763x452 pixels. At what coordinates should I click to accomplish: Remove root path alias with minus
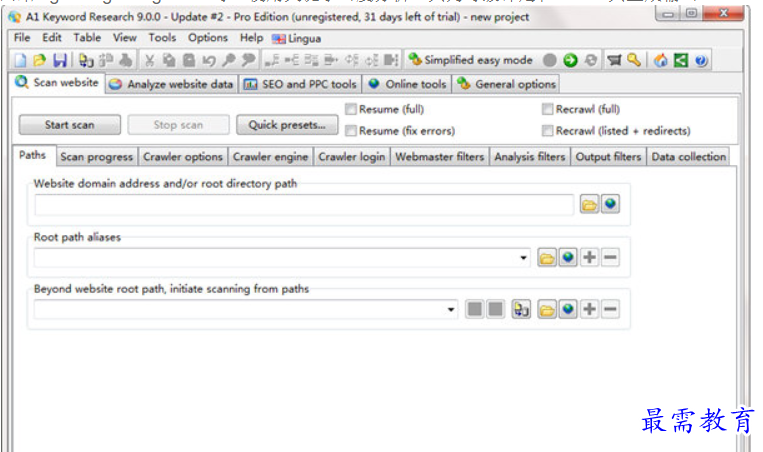(x=610, y=257)
